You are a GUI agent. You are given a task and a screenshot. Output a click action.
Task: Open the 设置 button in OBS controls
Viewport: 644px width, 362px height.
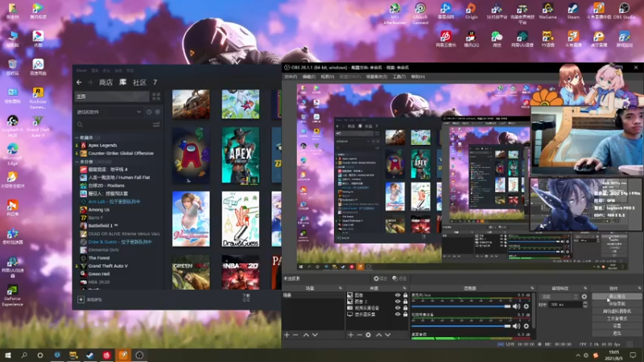[617, 326]
